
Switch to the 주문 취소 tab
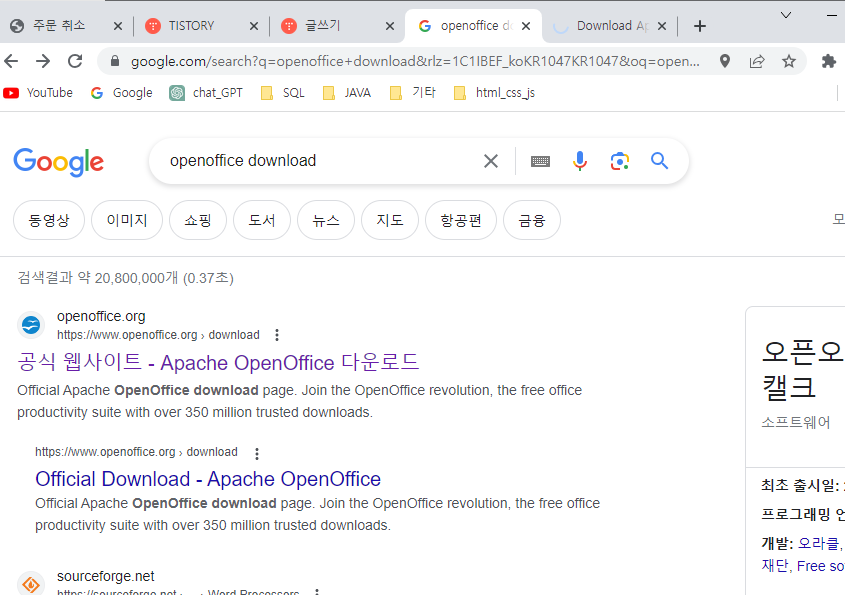coord(59,26)
